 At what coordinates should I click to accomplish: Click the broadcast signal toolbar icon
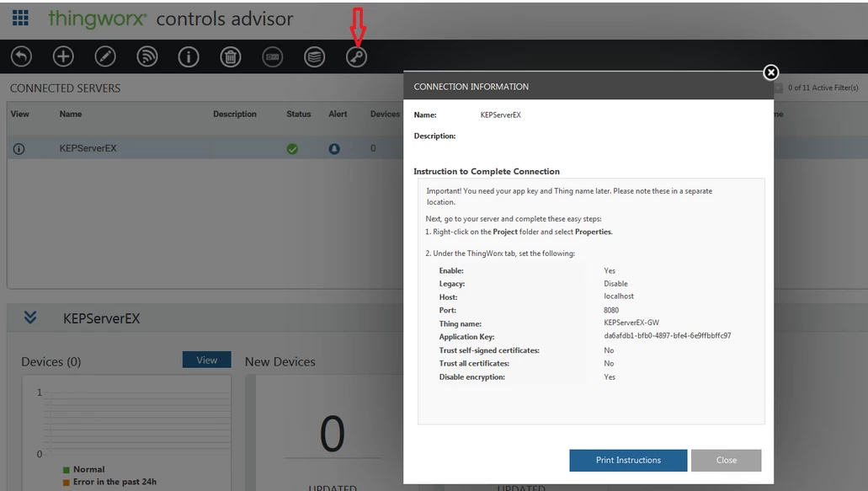tap(146, 56)
